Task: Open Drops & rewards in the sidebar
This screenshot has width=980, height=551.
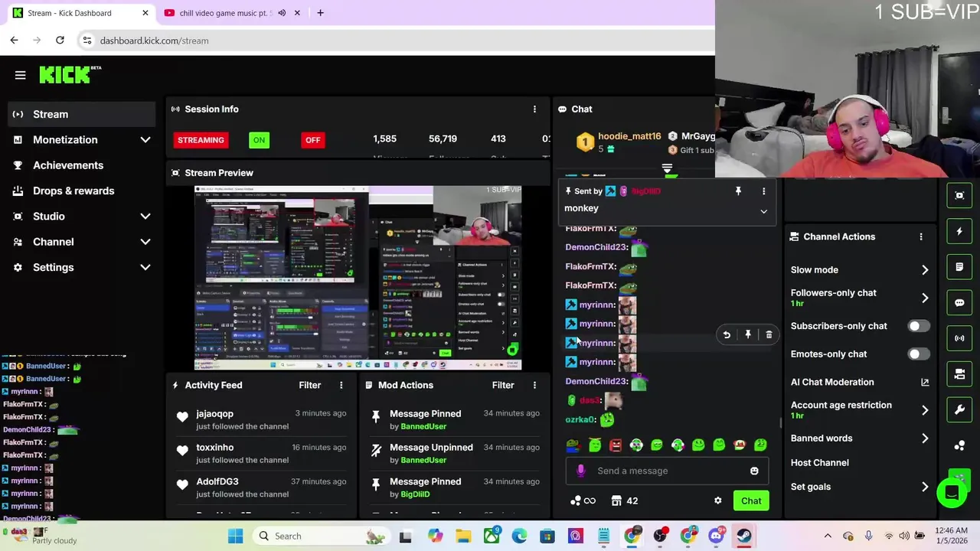Action: tap(80, 191)
